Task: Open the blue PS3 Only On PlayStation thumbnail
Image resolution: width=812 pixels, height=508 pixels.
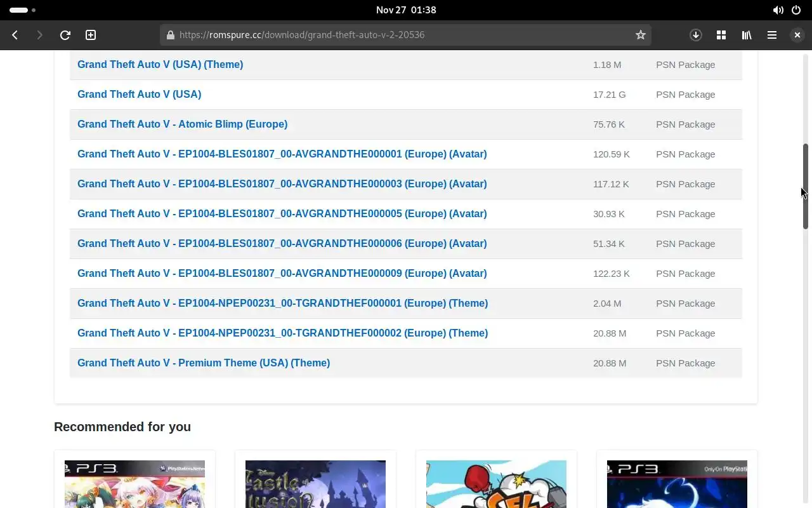Action: pyautogui.click(x=677, y=484)
